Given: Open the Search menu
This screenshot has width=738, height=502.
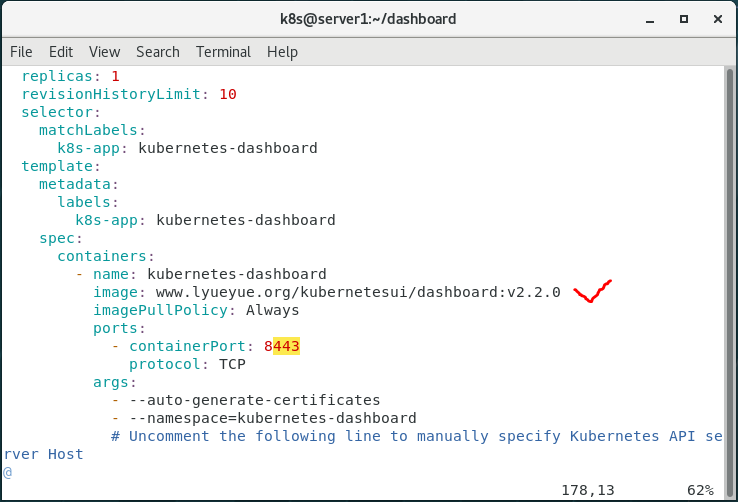Looking at the screenshot, I should (158, 52).
